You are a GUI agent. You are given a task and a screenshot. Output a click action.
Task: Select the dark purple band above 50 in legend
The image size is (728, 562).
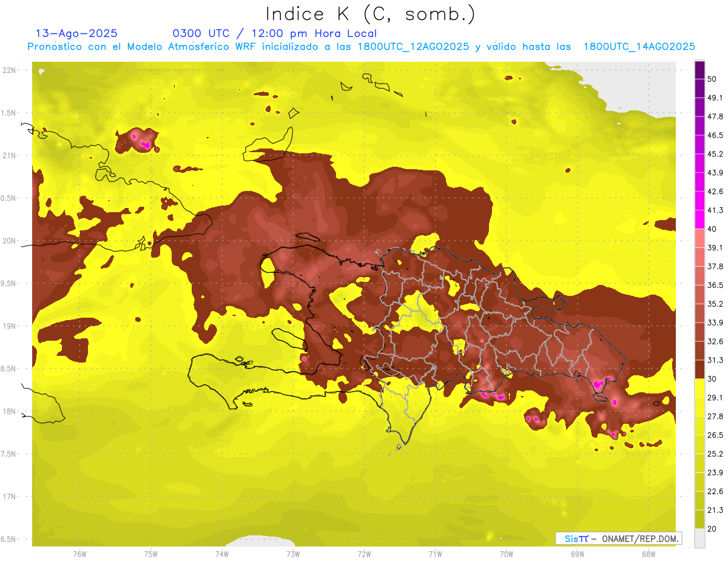click(699, 70)
